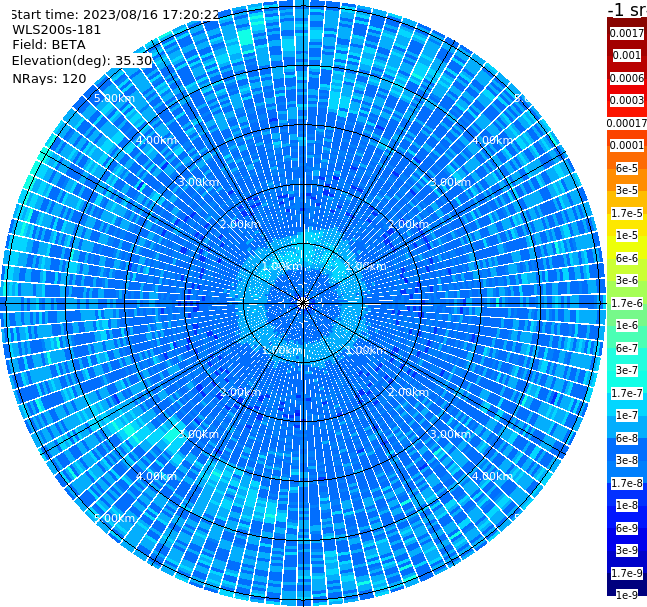Click the 4.00km ring label in southwest quadrant
Viewport: 647px width, 607px height.
pyautogui.click(x=156, y=476)
